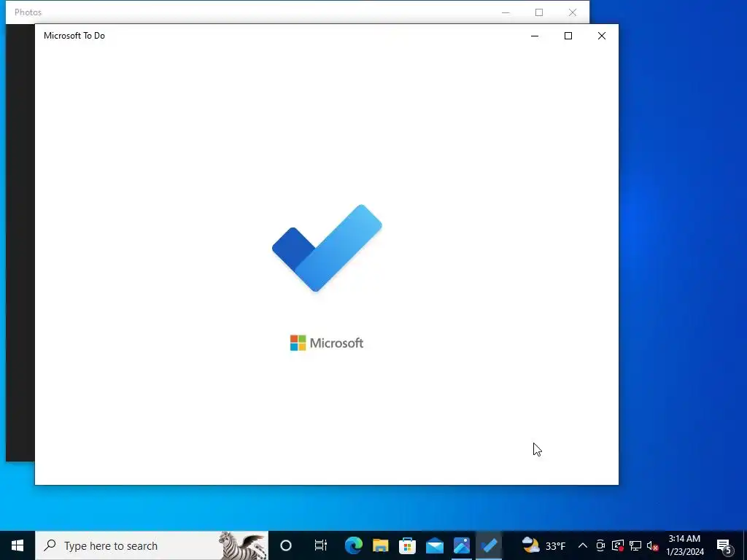The image size is (747, 560).
Task: Maximize the Microsoft To Do window
Action: coord(568,36)
